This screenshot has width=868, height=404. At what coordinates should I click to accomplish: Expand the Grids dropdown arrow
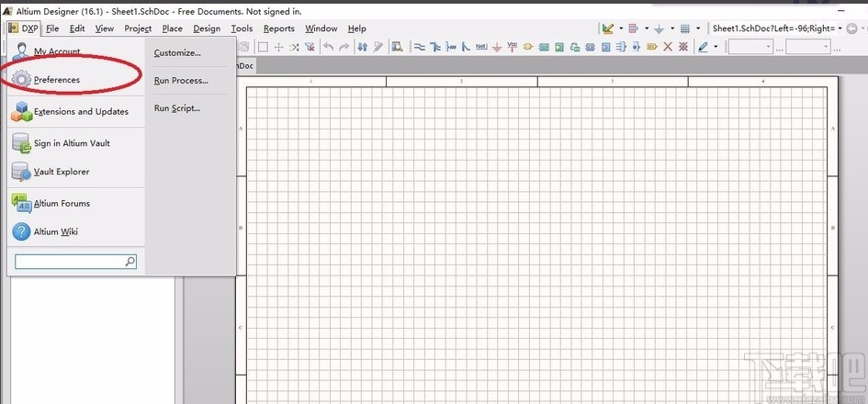tap(698, 28)
